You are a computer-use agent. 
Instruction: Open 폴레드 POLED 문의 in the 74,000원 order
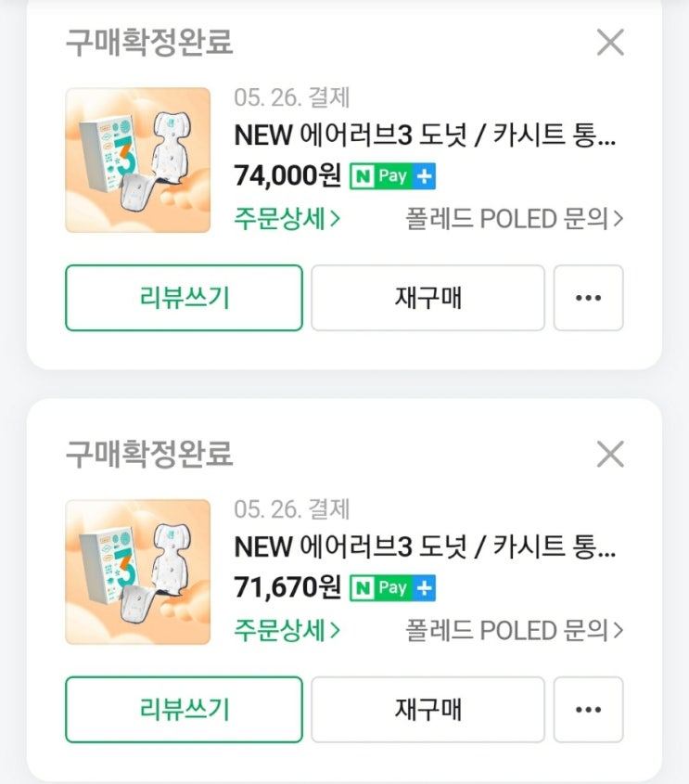pos(515,219)
